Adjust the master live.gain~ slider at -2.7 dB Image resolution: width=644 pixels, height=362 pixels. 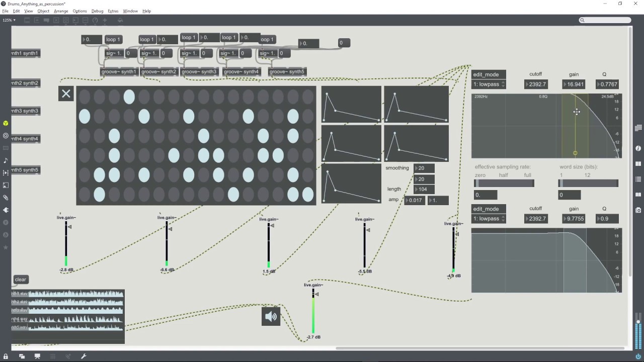[x=313, y=311]
